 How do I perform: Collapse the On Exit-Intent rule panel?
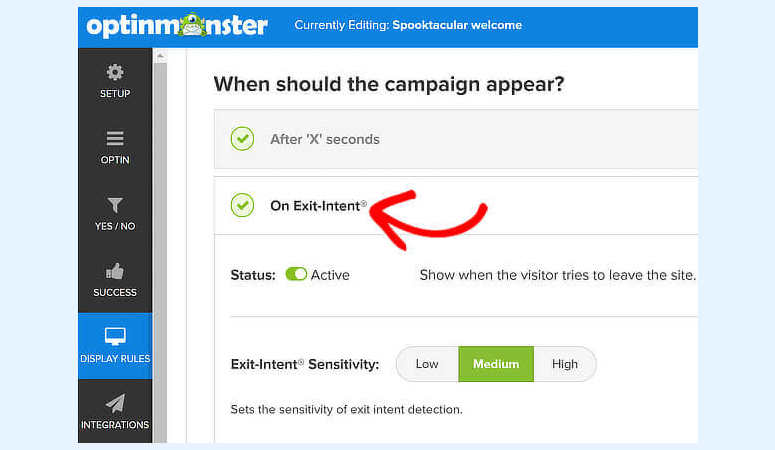pyautogui.click(x=456, y=205)
